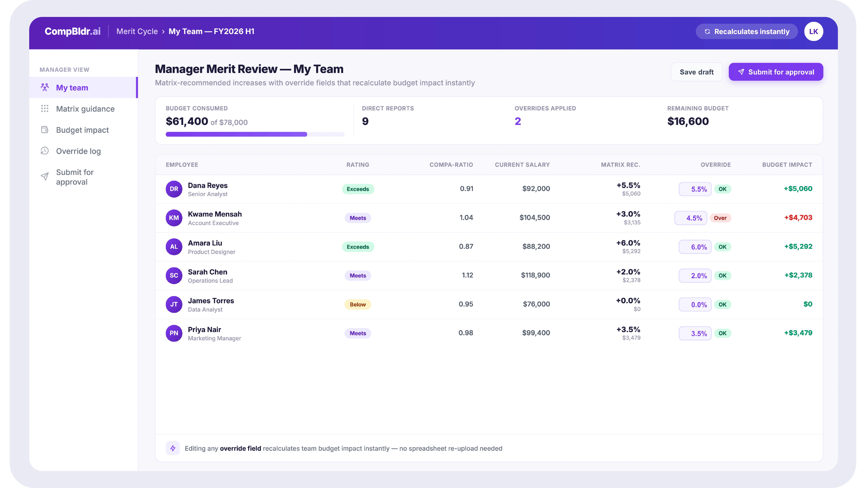Click the Current Salary column header
Image resolution: width=868 pixels, height=488 pixels.
pyautogui.click(x=522, y=165)
